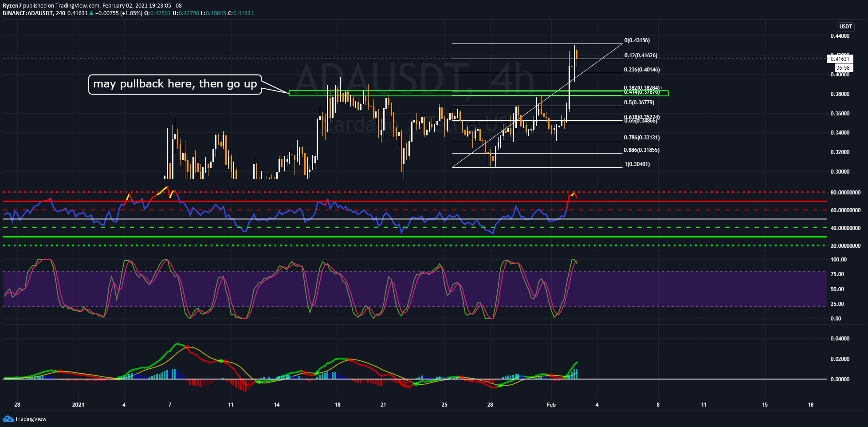Click the RSI 20.00000000 axis label
Image resolution: width=868 pixels, height=427 pixels.
tap(845, 246)
